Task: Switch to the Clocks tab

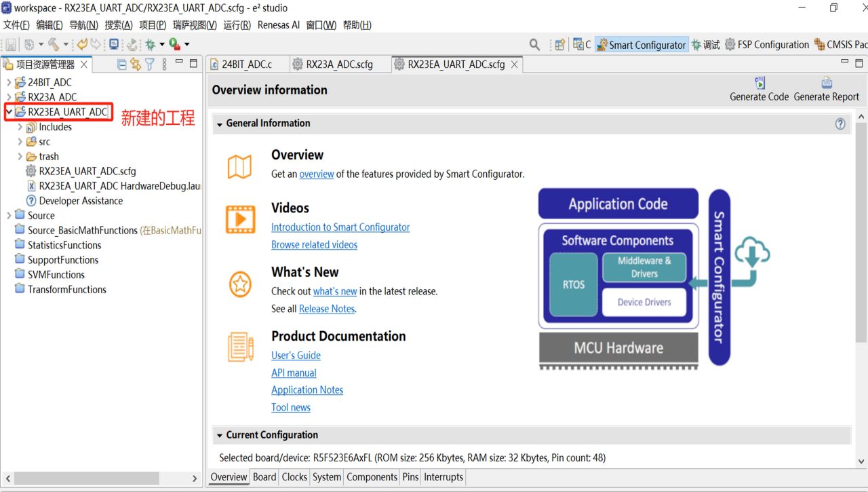Action: coord(294,477)
